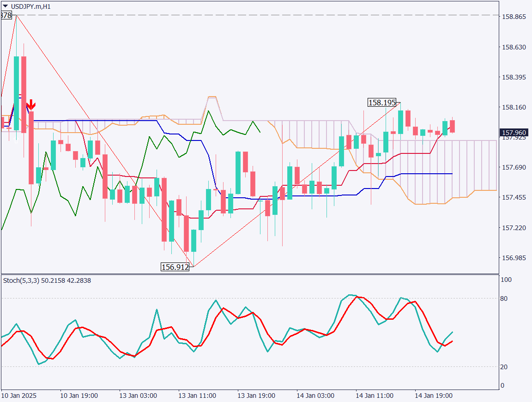Click the 10 Jan 19:00 time label
532x402 pixels.
(x=79, y=396)
